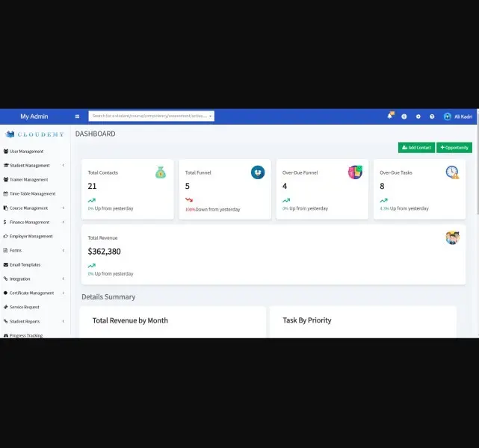Expand the Integration submenu chevron
Screen dimensions: 479x448
64,279
